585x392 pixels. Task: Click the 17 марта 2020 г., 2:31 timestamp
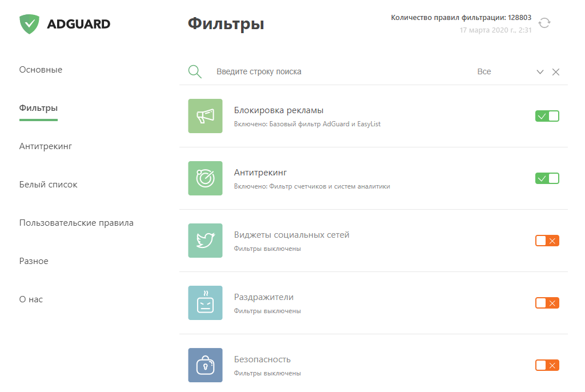tap(495, 30)
